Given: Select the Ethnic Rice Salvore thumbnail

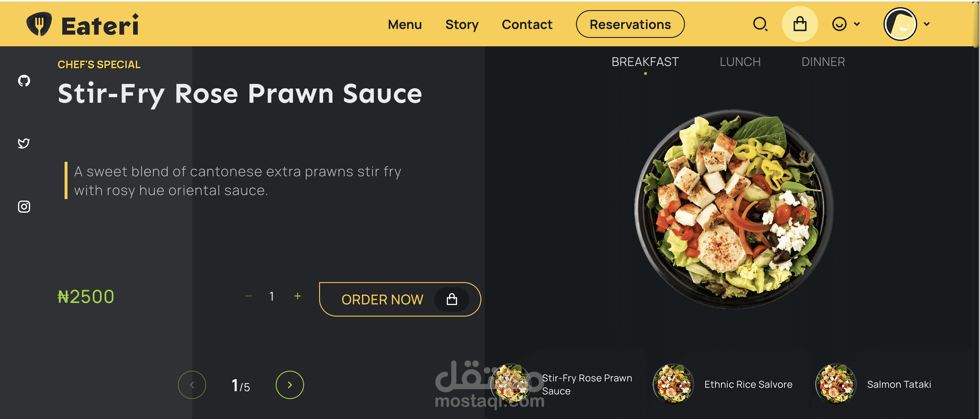Looking at the screenshot, I should (723, 384).
